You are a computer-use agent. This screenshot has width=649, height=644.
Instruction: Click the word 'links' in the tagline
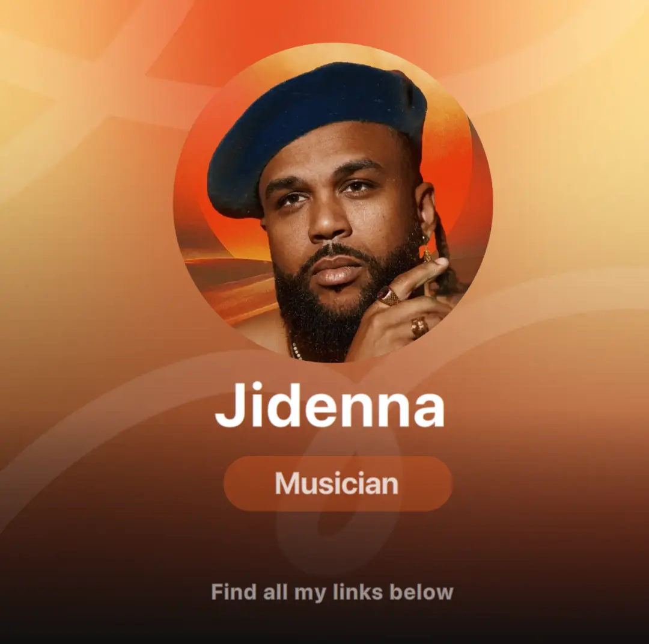pyautogui.click(x=358, y=592)
